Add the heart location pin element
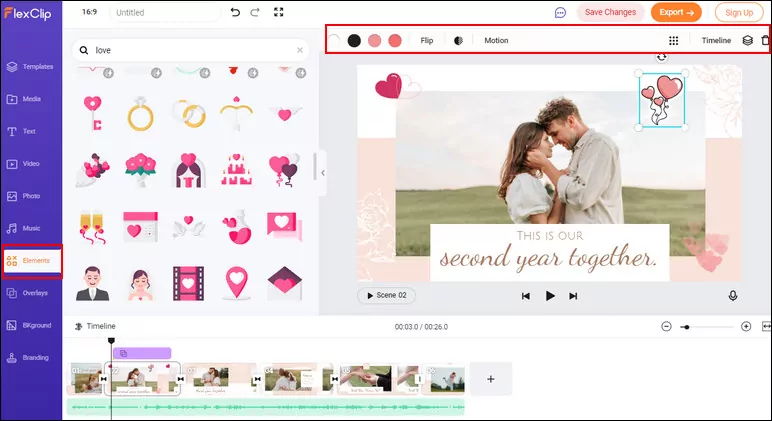Viewport: 772px width, 421px height. tap(236, 283)
